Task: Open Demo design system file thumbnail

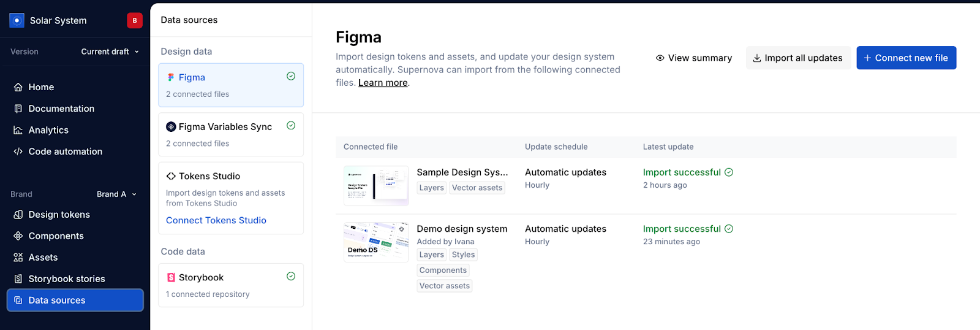Action: [x=376, y=242]
